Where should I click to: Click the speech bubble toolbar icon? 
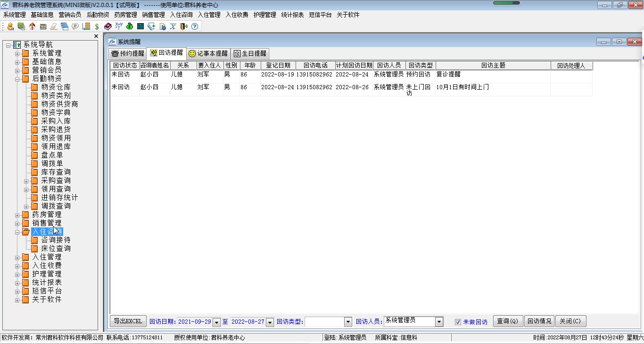click(75, 26)
